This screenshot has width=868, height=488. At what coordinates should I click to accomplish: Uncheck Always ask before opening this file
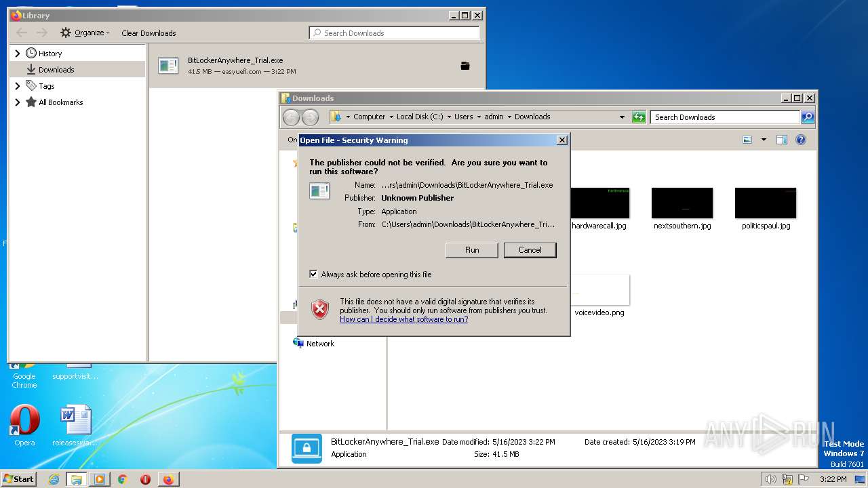pos(313,274)
